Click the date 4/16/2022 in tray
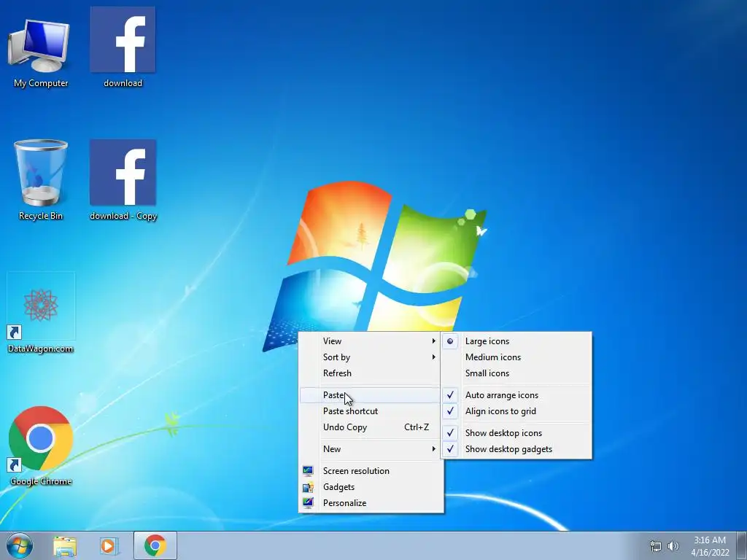The height and width of the screenshot is (560, 747). click(x=711, y=553)
